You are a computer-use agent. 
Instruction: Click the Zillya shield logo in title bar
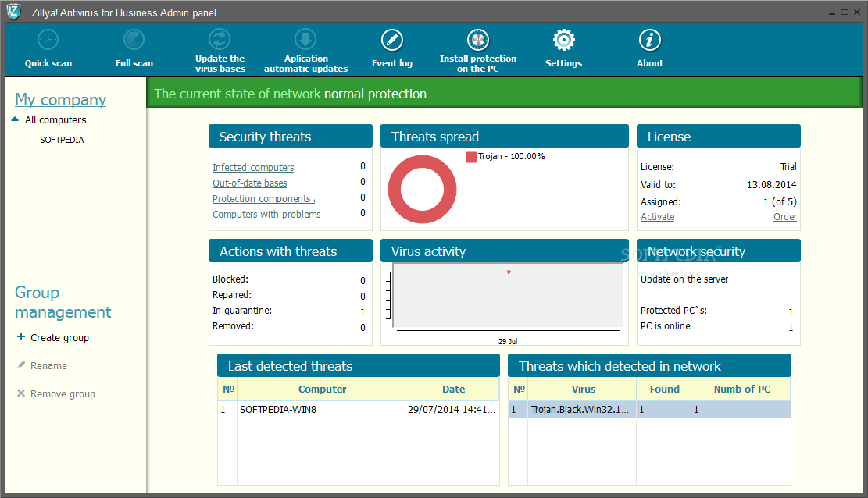pos(13,12)
